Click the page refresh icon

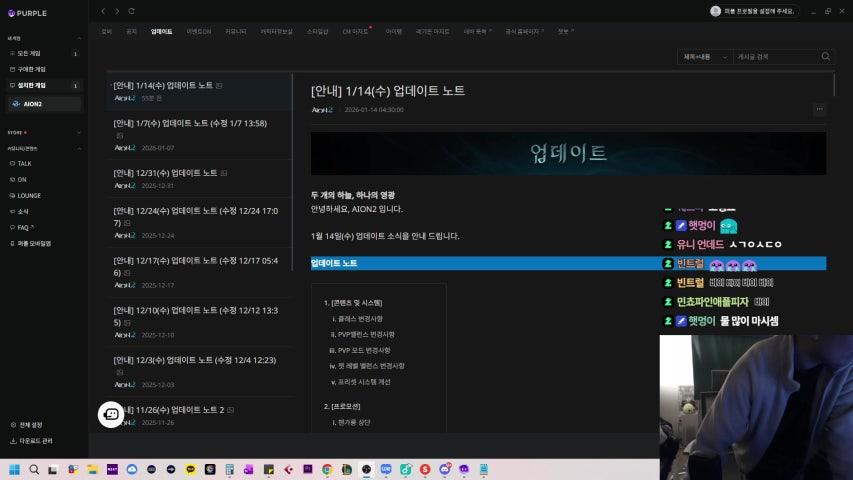[x=132, y=11]
